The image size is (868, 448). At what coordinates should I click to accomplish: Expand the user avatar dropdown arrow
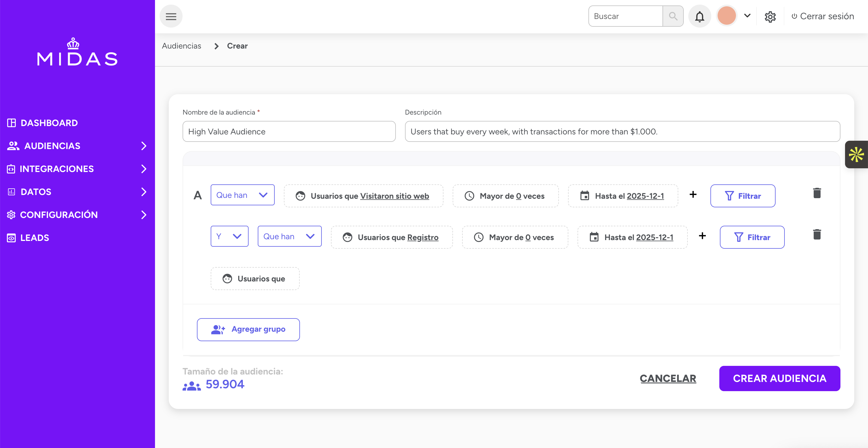click(747, 16)
